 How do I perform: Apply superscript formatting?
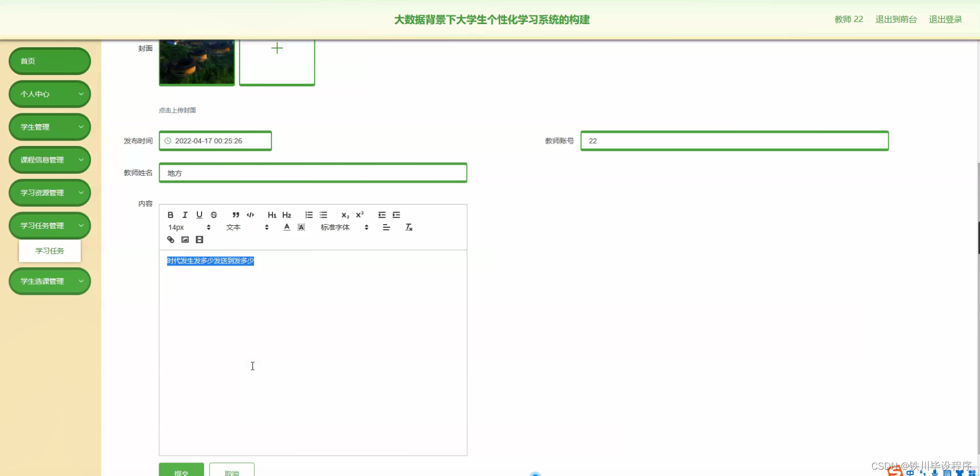(359, 215)
